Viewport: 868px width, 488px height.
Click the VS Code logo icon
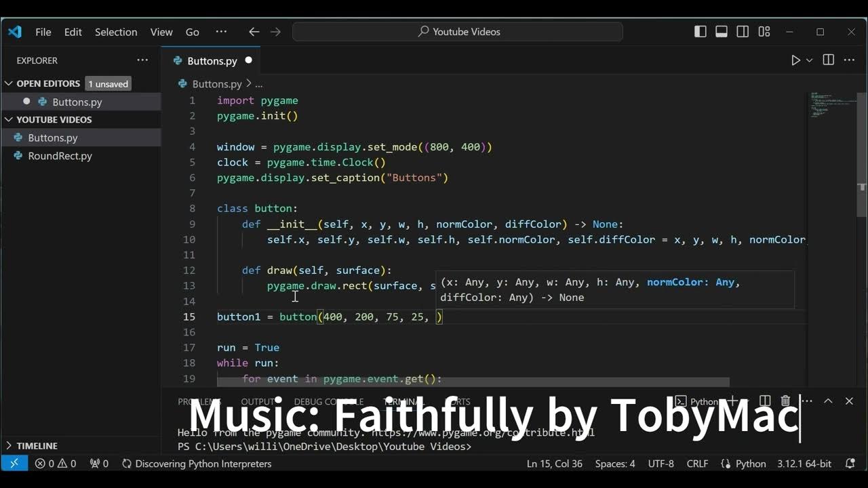[x=14, y=32]
